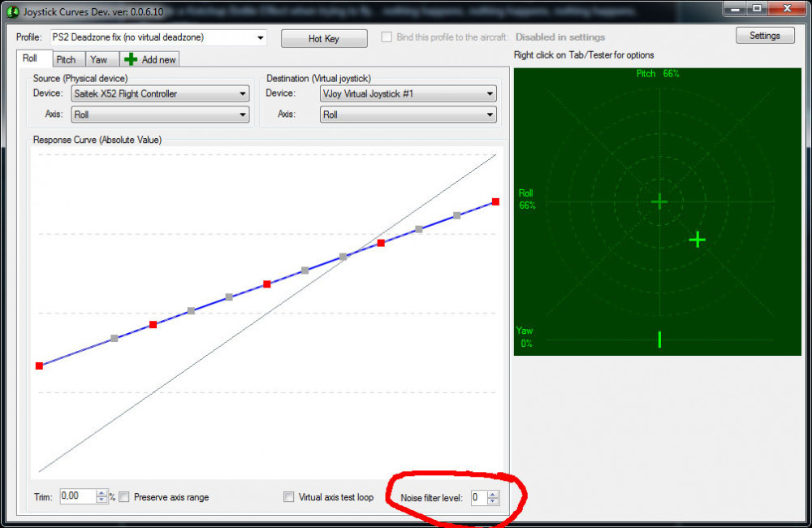
Task: Click the Add new tab
Action: click(x=150, y=59)
